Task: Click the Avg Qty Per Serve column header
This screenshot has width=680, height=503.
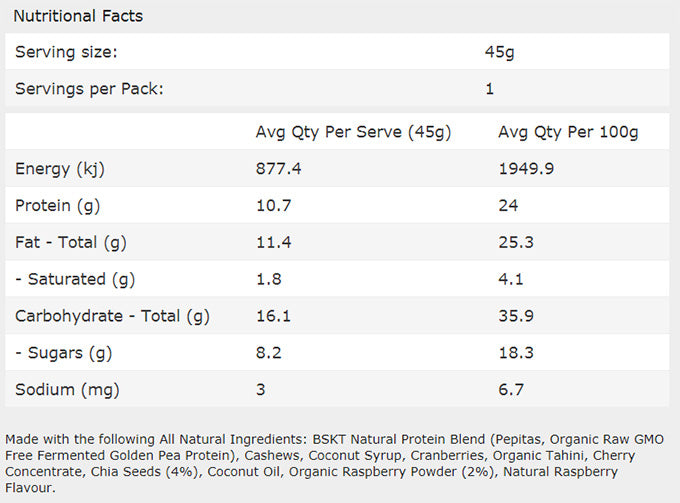Action: [354, 132]
